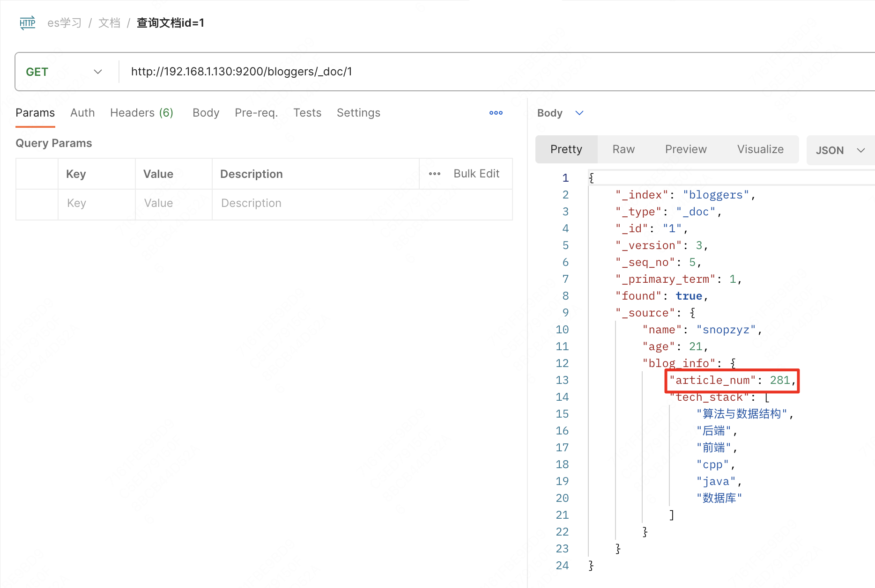Viewport: 875px width, 588px height.
Task: Click the "_seq_no": 5 line
Action: (x=658, y=262)
